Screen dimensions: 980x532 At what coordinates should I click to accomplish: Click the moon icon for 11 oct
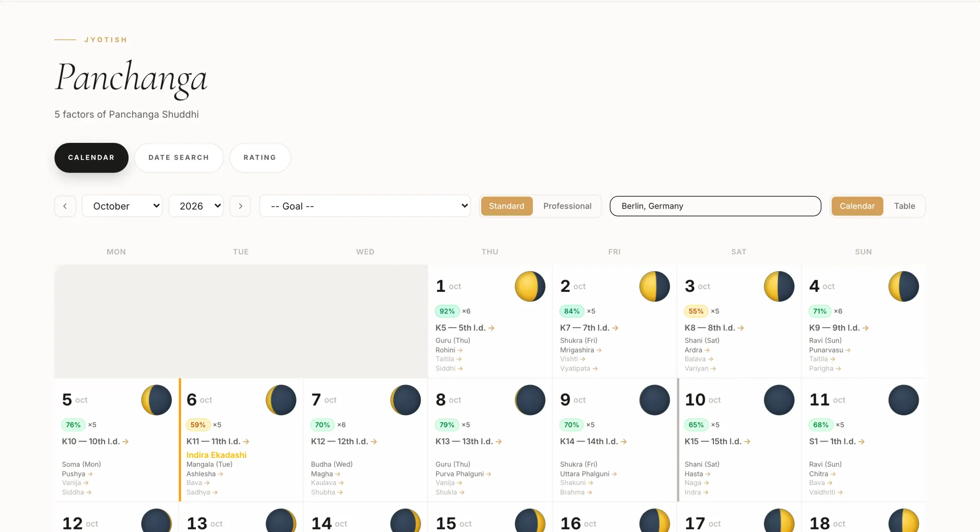904,400
